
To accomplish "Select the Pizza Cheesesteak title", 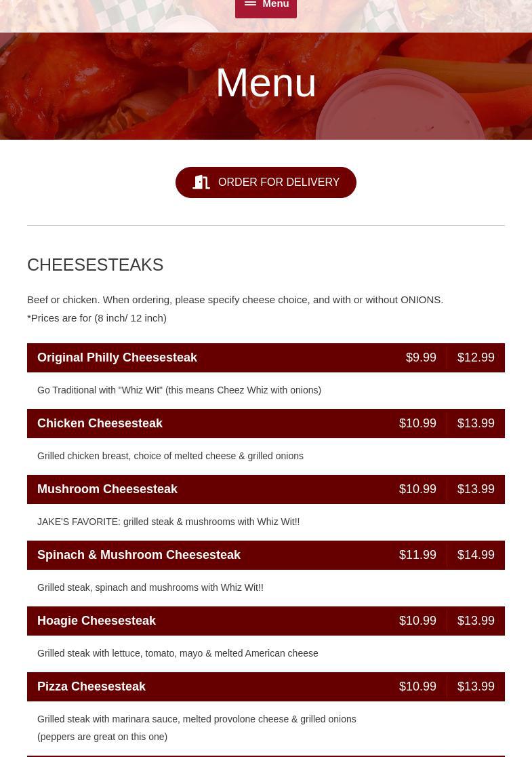I will 91,686.
